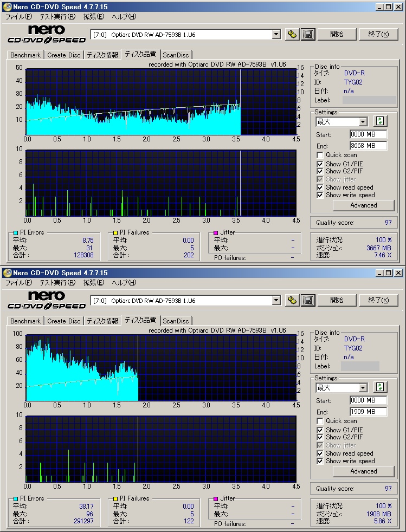The image size is (406, 532).
Task: Click speed value 7.46 X in top window
Action: pyautogui.click(x=383, y=255)
